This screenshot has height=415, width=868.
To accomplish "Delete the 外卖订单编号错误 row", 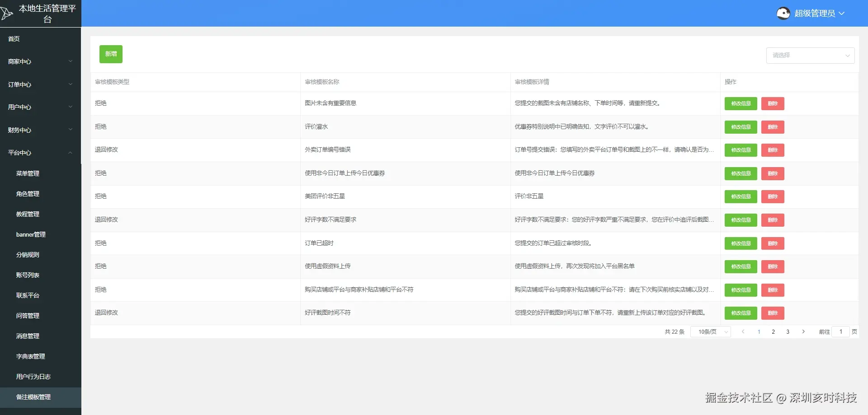I will 773,150.
